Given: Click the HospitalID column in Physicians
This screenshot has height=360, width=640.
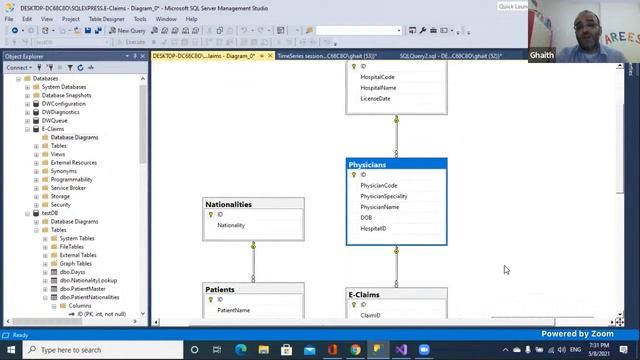Looking at the screenshot, I should tap(373, 229).
